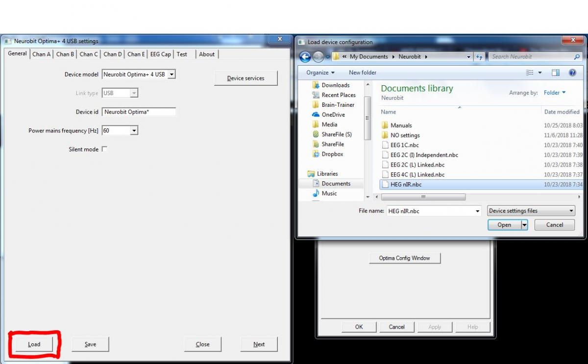Image resolution: width=588 pixels, height=364 pixels.
Task: Open the Test tab
Action: click(x=182, y=54)
